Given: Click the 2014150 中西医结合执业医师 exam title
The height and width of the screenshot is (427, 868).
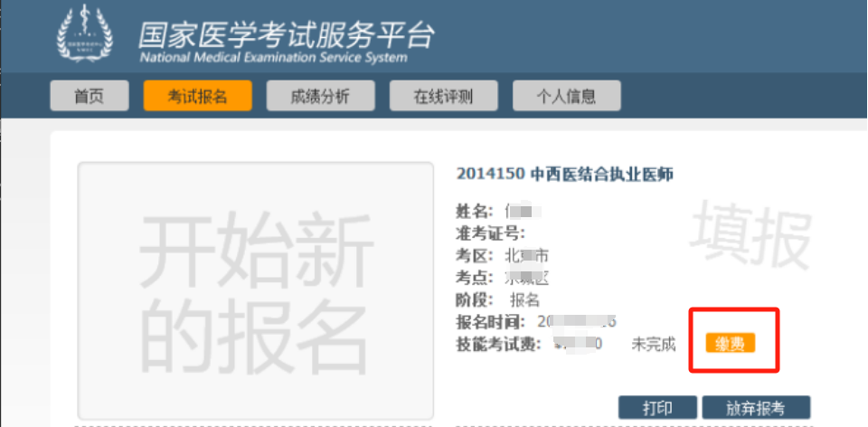Looking at the screenshot, I should pos(565,174).
